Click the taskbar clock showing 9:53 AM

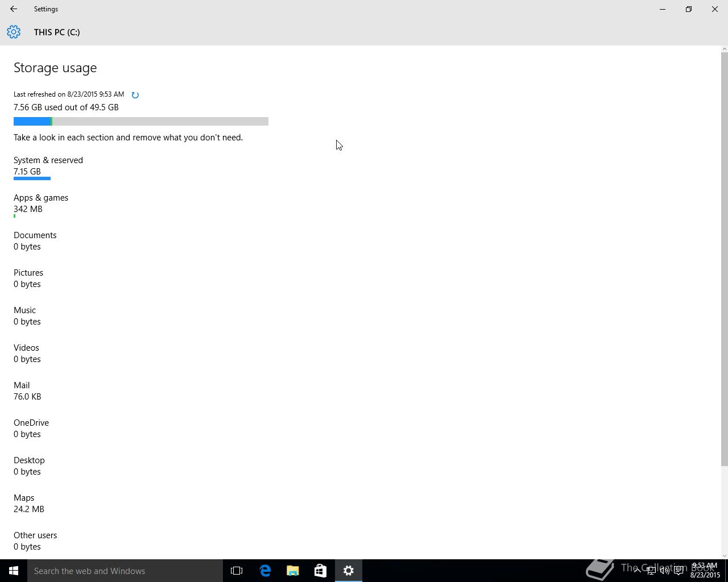pyautogui.click(x=705, y=570)
